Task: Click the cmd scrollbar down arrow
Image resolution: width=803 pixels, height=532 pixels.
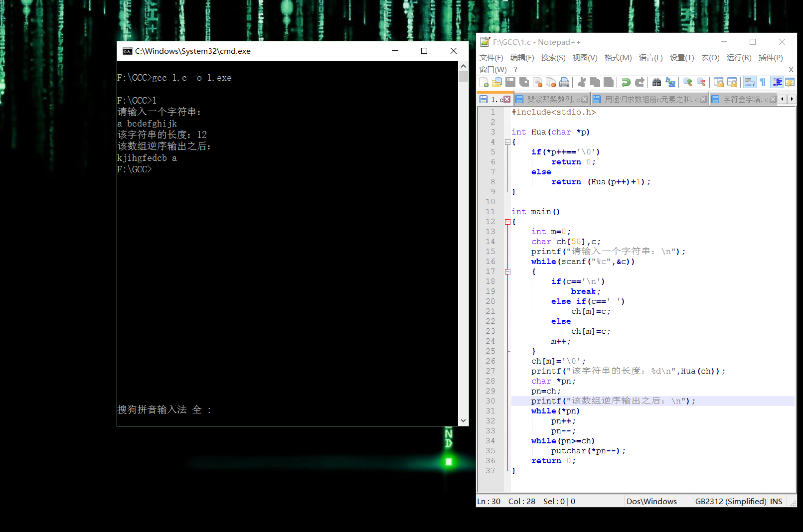Action: pos(463,421)
